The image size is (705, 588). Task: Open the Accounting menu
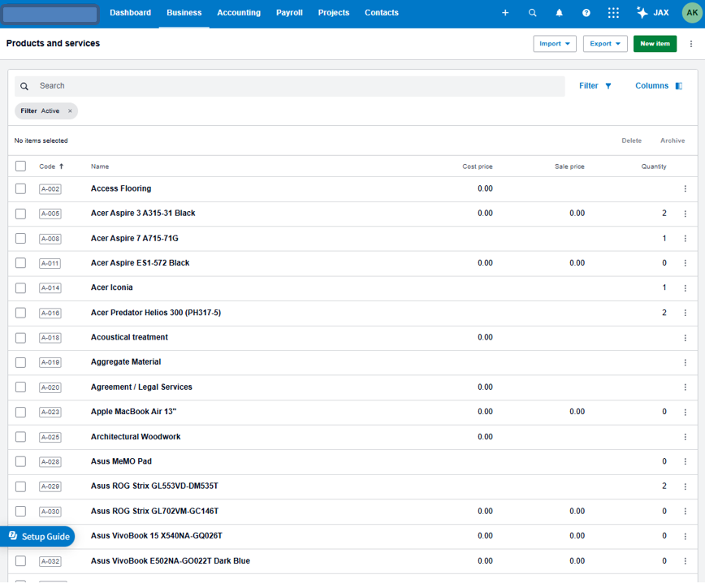pyautogui.click(x=239, y=12)
